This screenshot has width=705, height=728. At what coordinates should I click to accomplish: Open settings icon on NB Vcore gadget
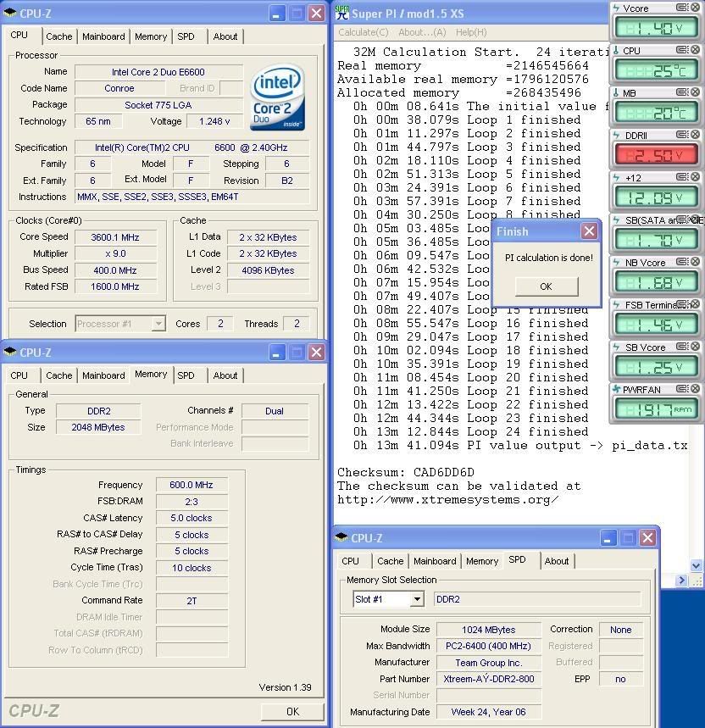click(x=682, y=261)
